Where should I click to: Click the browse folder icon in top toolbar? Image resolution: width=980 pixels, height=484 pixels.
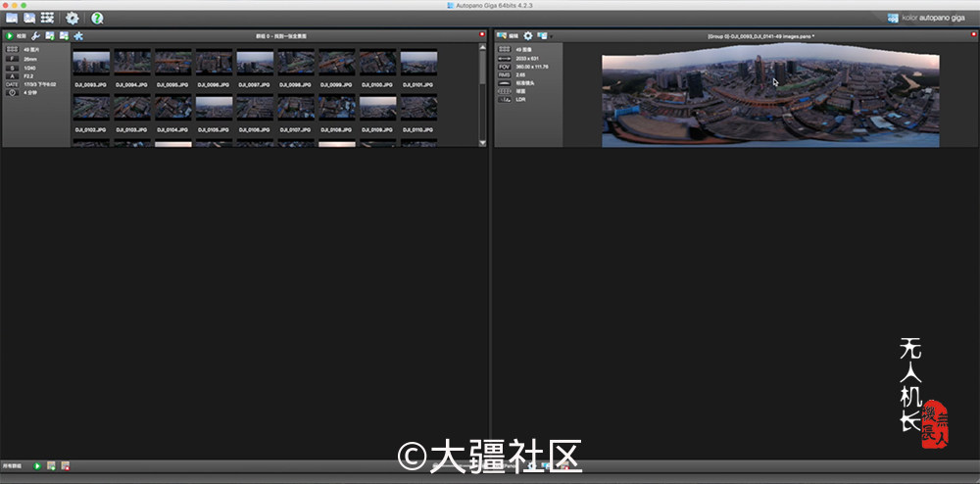(11, 18)
